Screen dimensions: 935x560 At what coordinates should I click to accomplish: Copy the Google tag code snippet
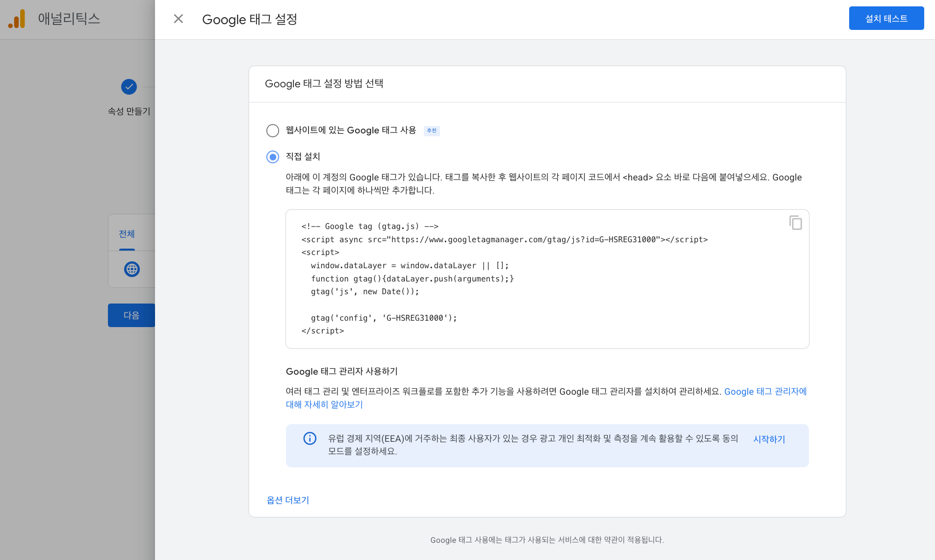coord(796,223)
